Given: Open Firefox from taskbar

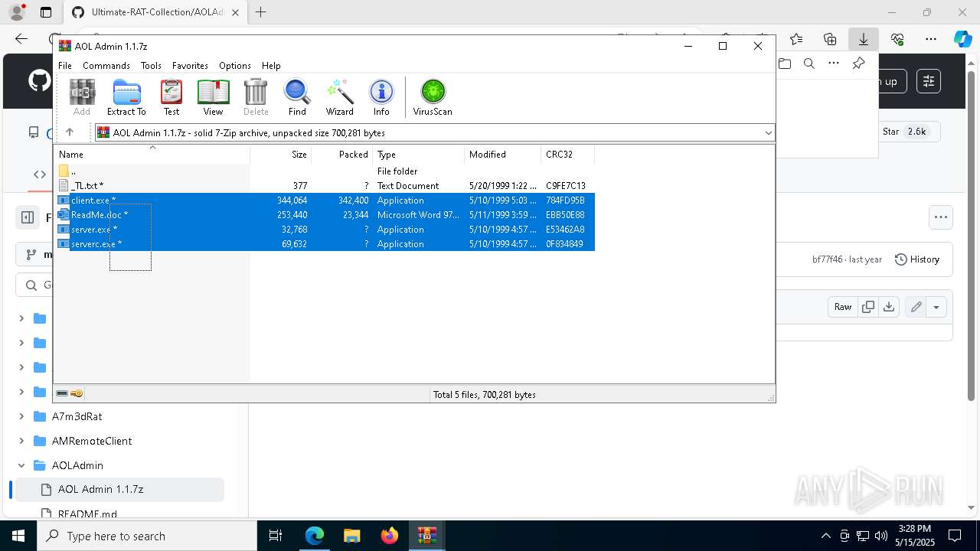Looking at the screenshot, I should click(390, 536).
